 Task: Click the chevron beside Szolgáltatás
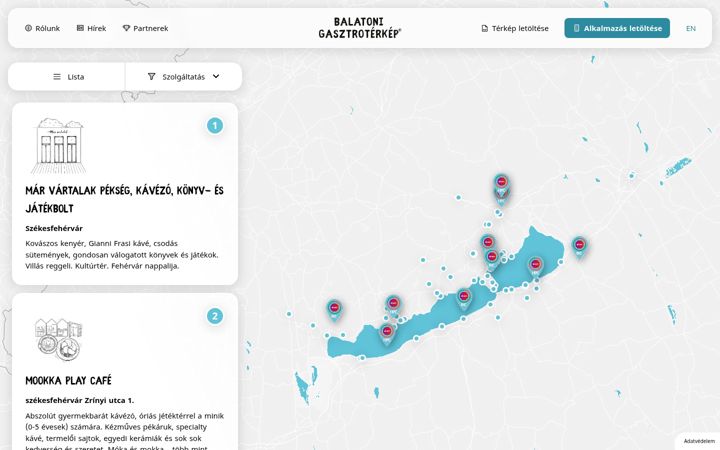pyautogui.click(x=216, y=76)
